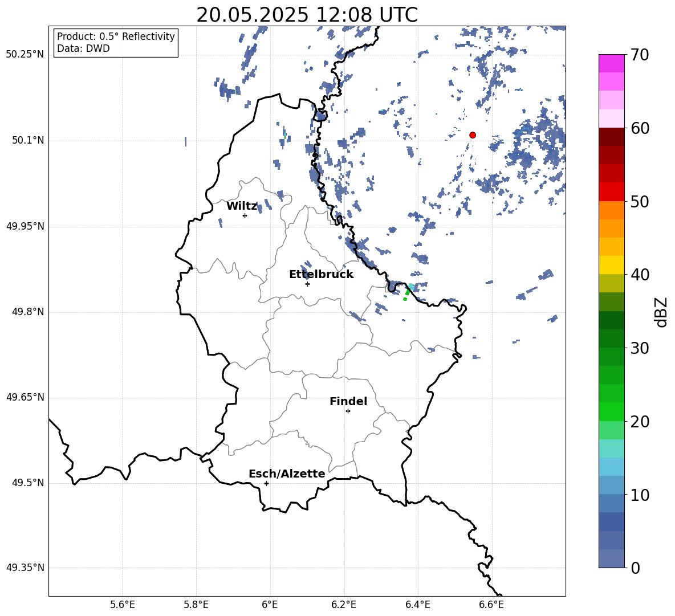Image resolution: width=675 pixels, height=616 pixels.
Task: Click the 6.4°E longitude label
Action: point(417,605)
